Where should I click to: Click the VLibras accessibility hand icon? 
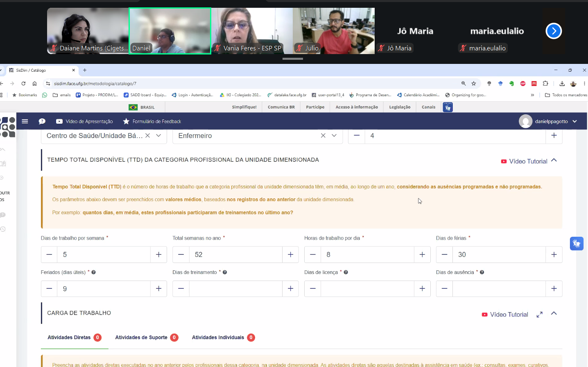click(577, 243)
